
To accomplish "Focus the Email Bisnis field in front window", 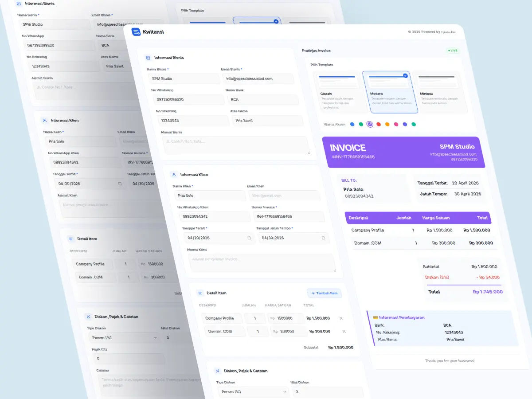I will 258,78.
